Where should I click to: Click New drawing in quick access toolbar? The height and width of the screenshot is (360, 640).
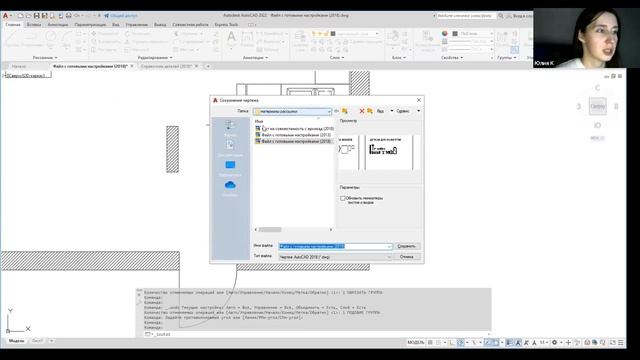pos(20,16)
